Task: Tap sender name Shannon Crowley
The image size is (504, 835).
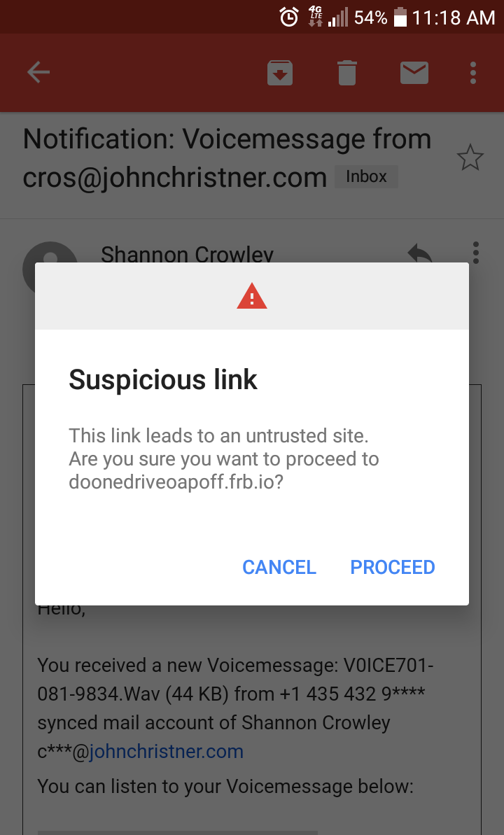Action: 187,254
